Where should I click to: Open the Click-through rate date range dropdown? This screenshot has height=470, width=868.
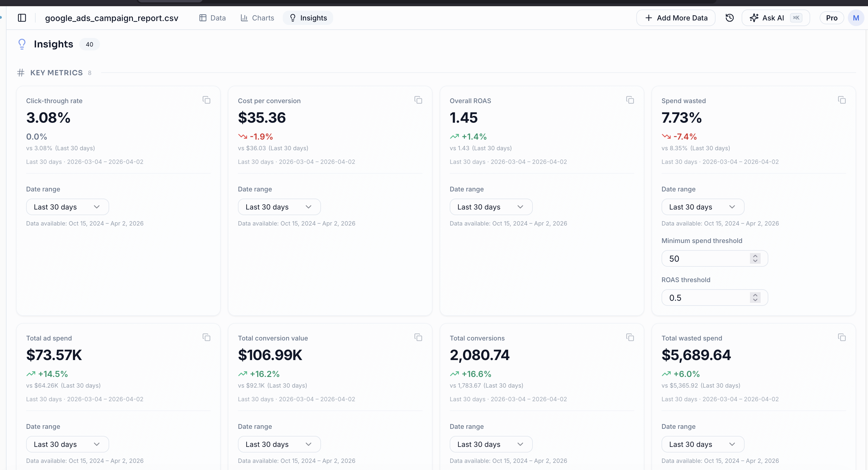click(67, 207)
